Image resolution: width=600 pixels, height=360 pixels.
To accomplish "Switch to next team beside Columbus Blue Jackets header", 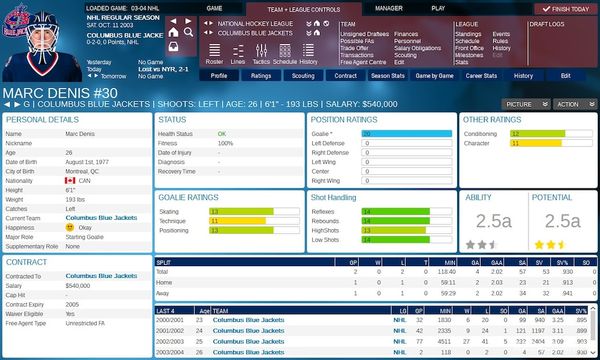I will point(211,33).
